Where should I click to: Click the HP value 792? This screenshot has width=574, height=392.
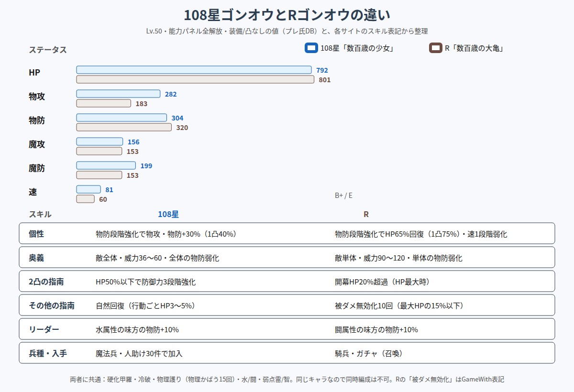[x=322, y=70]
